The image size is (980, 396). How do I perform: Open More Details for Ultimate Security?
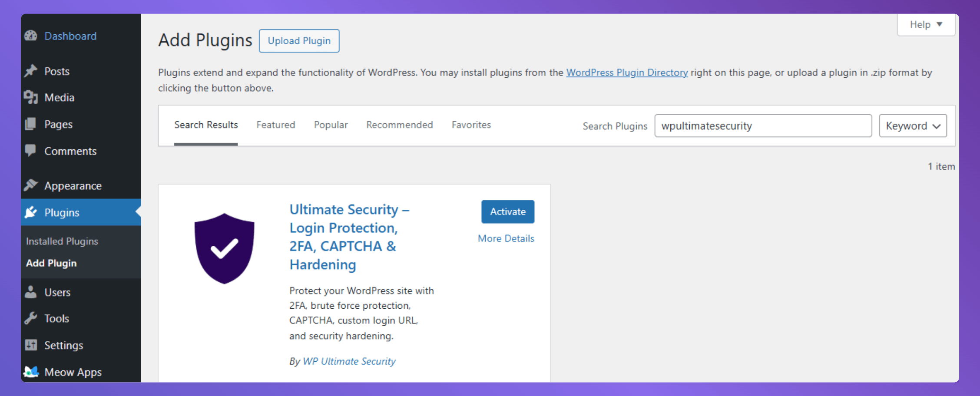tap(505, 238)
